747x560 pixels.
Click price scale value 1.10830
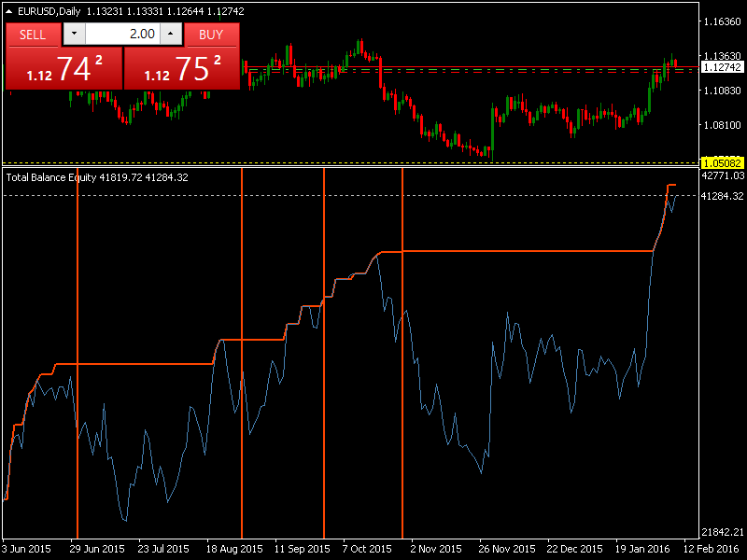pyautogui.click(x=722, y=91)
